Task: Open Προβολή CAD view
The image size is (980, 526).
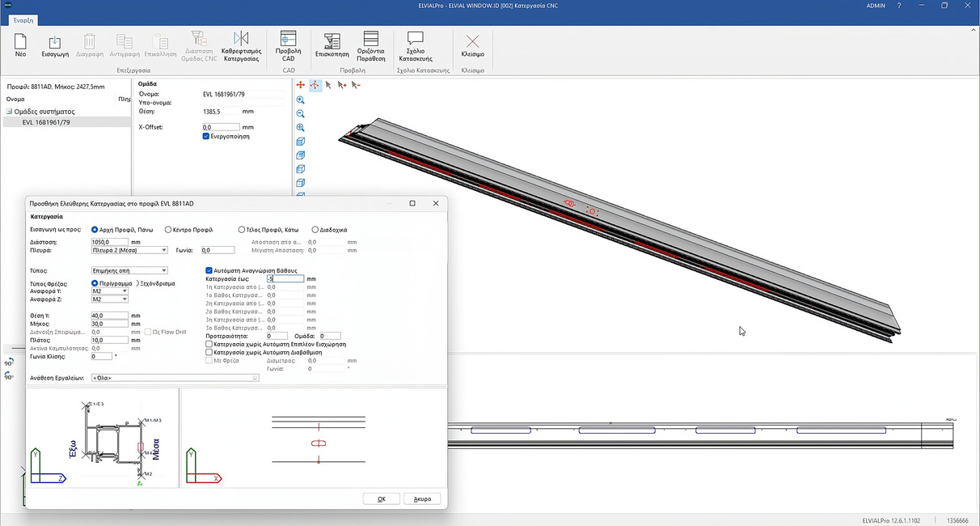Action: [289, 45]
